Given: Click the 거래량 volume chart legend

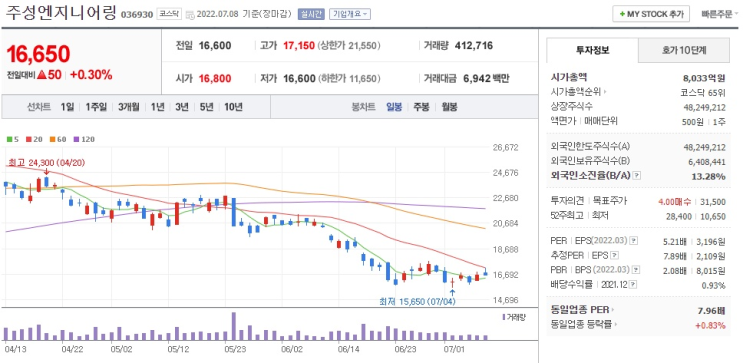Looking at the screenshot, I should click(x=513, y=317).
